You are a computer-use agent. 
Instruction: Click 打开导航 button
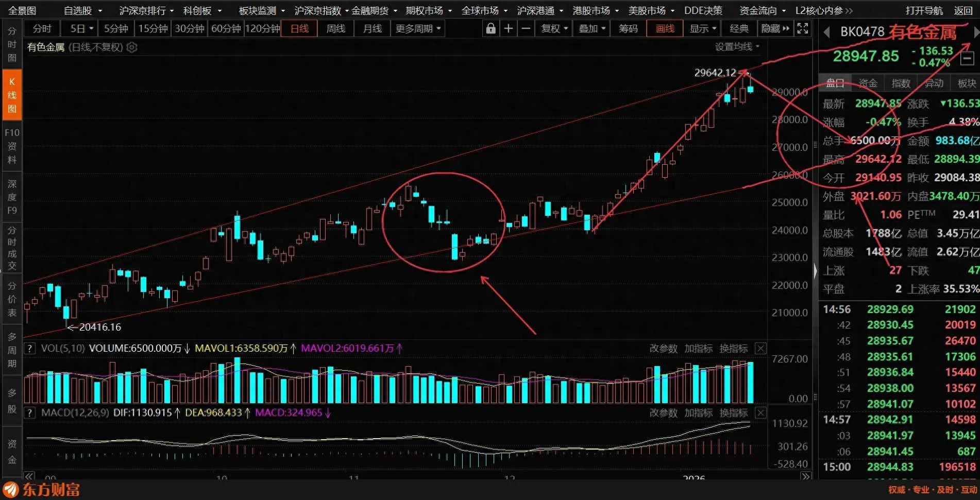pos(924,10)
